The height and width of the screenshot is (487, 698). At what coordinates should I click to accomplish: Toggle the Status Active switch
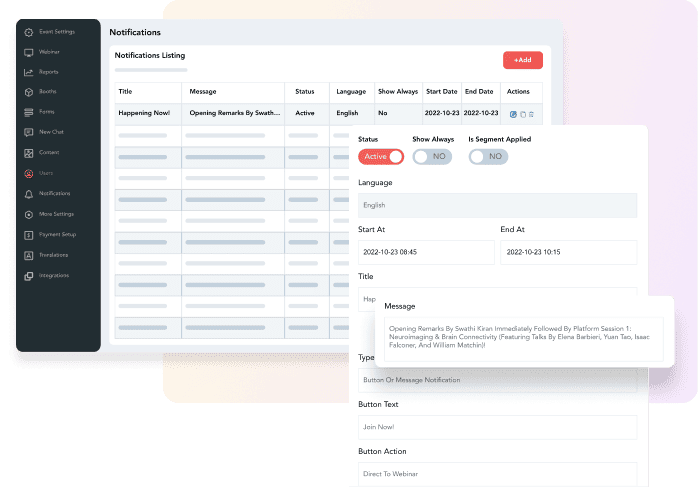[381, 157]
